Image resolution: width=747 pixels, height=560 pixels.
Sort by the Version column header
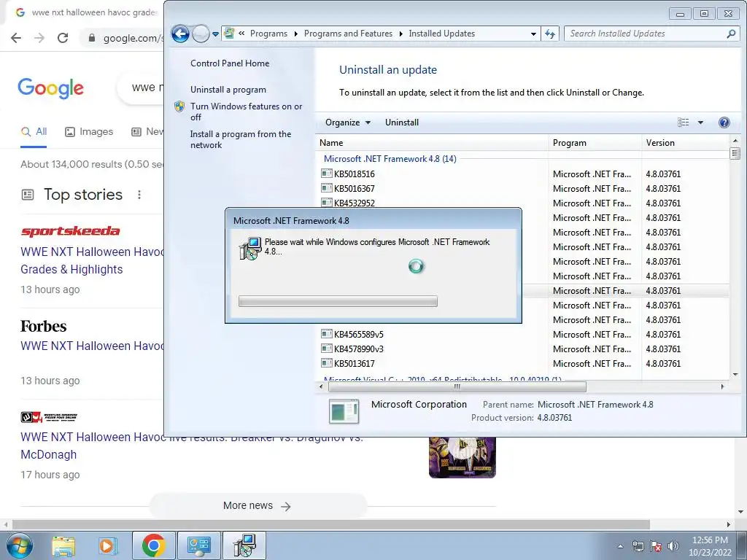coord(685,143)
